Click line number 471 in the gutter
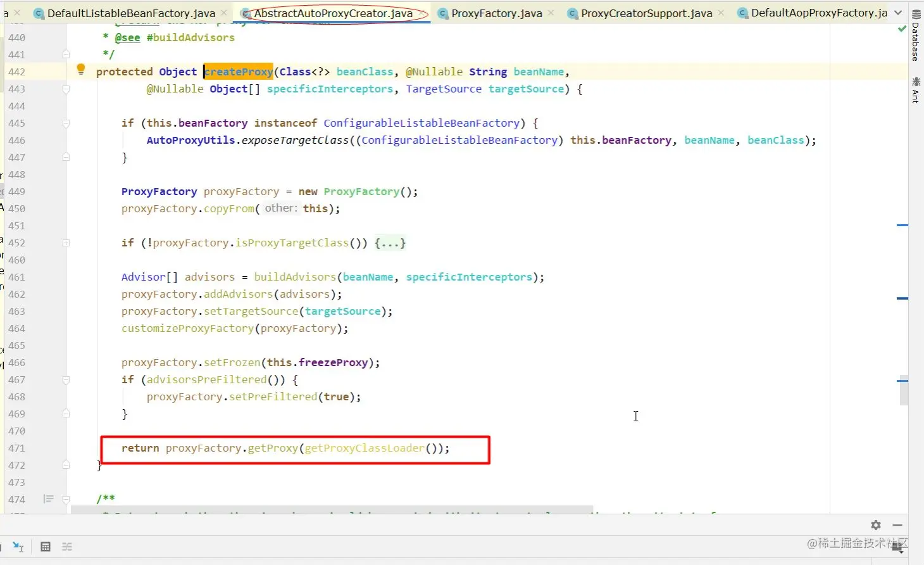This screenshot has width=924, height=565. coord(17,448)
